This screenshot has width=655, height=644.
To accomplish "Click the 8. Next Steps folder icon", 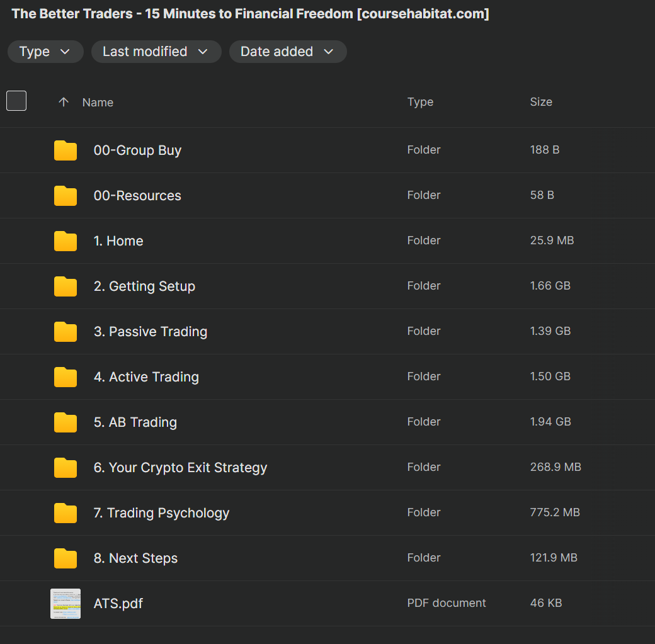I will coord(65,558).
